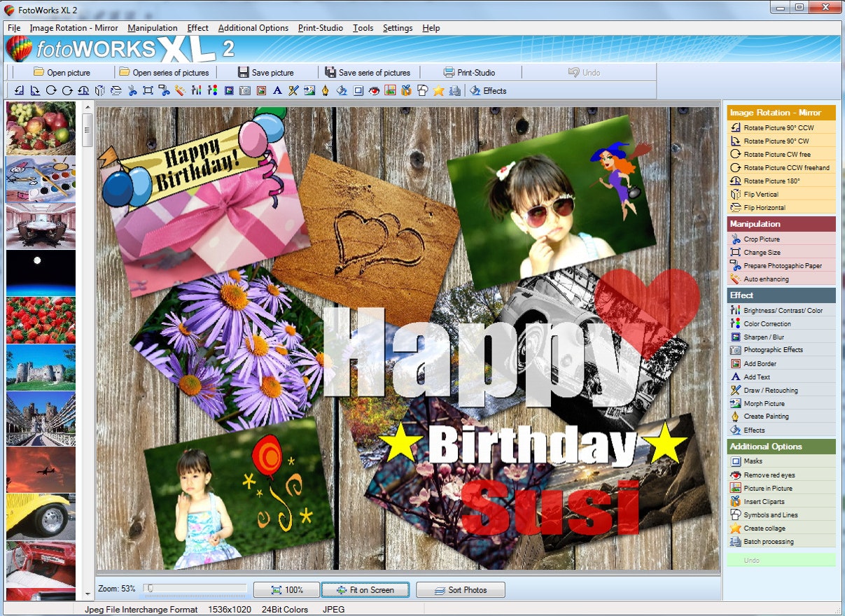Click thumbnail strip scrollbar down arrow
This screenshot has width=845, height=616.
click(88, 594)
